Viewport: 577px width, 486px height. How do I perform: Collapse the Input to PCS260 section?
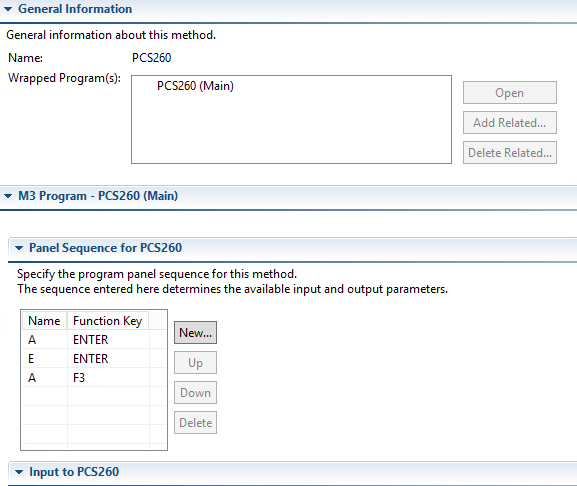(19, 472)
